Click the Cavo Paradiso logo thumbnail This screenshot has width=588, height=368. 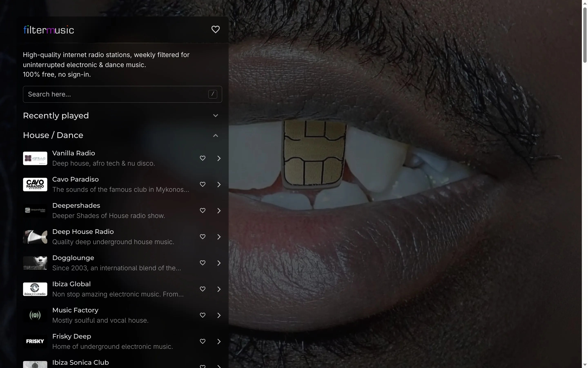tap(35, 184)
